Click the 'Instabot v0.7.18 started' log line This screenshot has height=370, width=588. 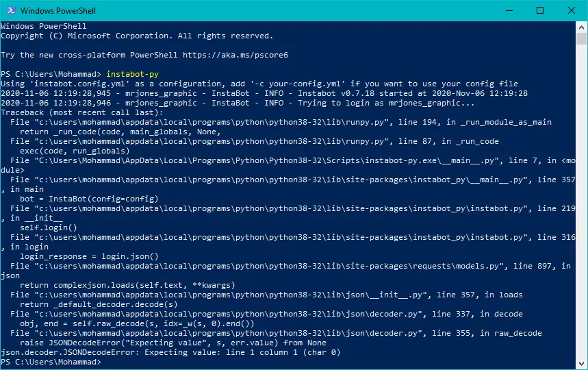point(264,93)
